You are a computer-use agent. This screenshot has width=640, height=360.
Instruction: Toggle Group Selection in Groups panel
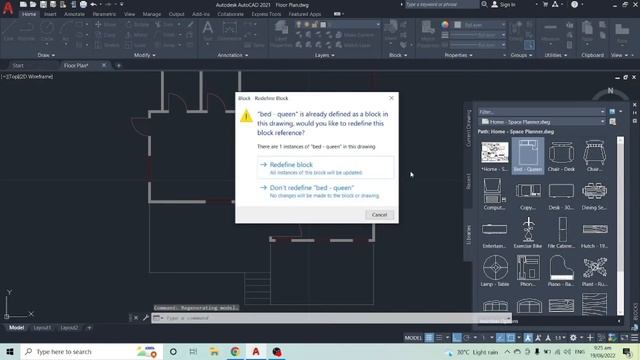click(x=529, y=45)
